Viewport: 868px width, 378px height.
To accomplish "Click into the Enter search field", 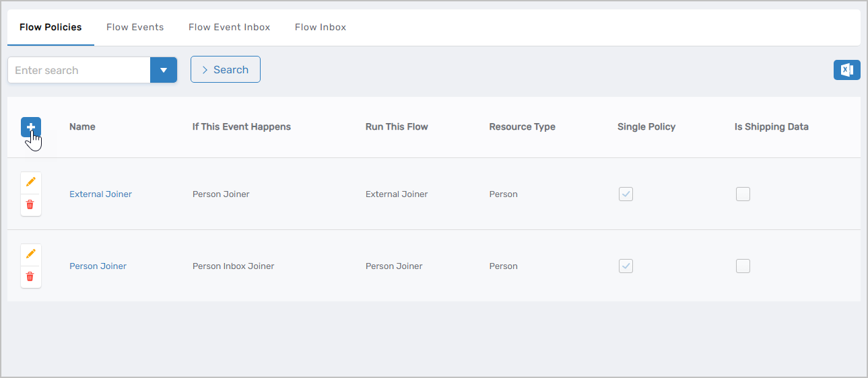I will pos(79,70).
